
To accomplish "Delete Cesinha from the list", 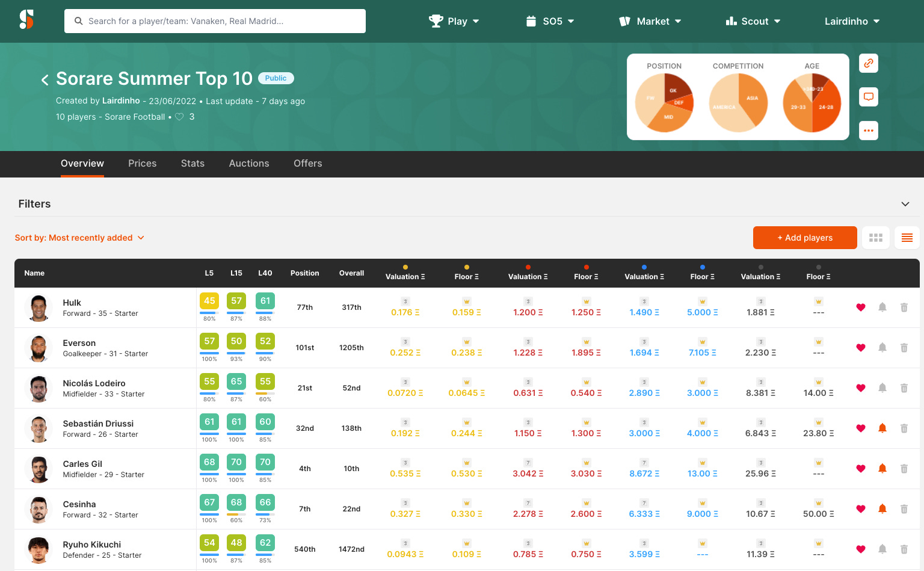I will pyautogui.click(x=904, y=509).
